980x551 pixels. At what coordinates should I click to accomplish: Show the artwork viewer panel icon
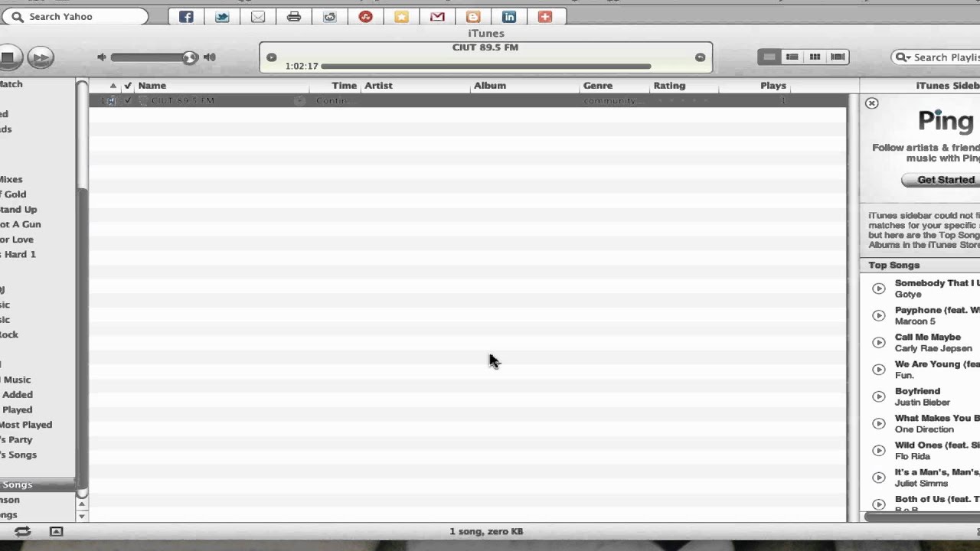56,531
